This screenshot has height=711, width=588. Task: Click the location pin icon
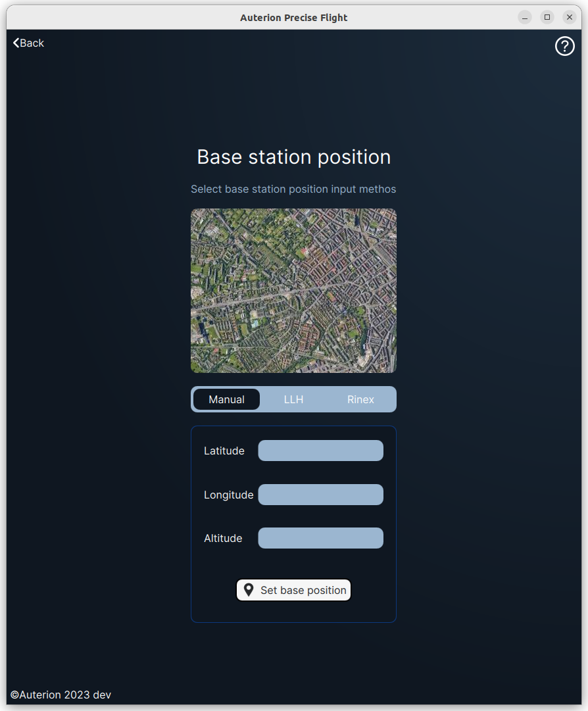pyautogui.click(x=249, y=590)
